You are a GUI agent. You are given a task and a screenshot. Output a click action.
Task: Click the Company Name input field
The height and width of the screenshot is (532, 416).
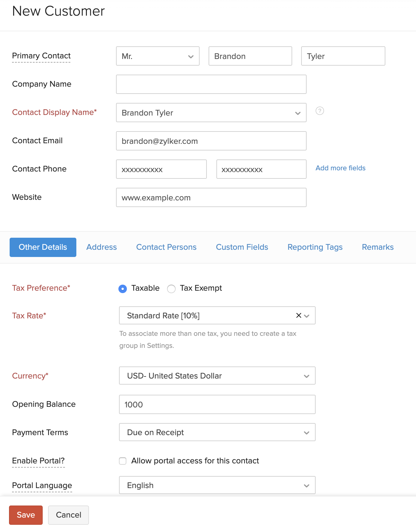coord(211,85)
